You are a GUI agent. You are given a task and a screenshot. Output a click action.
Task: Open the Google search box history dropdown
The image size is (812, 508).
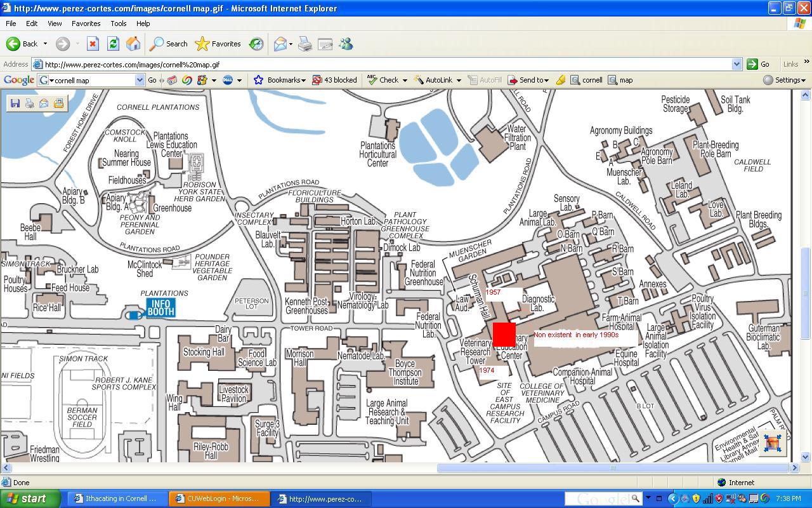tap(140, 80)
